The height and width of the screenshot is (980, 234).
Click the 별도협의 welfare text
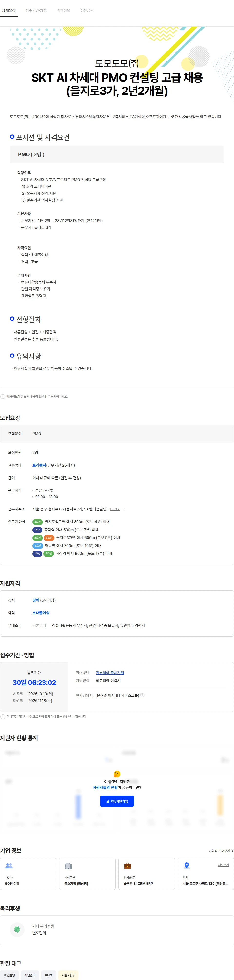point(39,933)
